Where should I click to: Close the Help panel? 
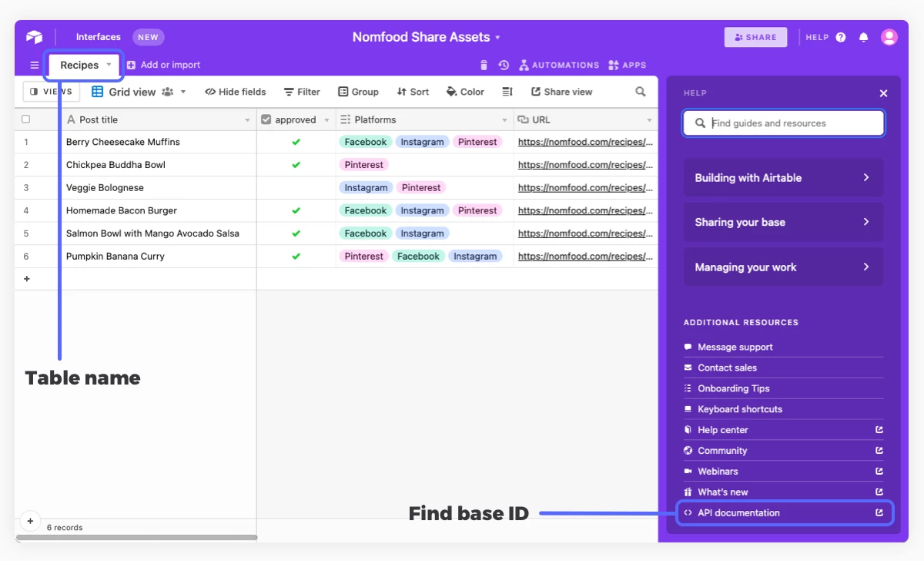[883, 93]
